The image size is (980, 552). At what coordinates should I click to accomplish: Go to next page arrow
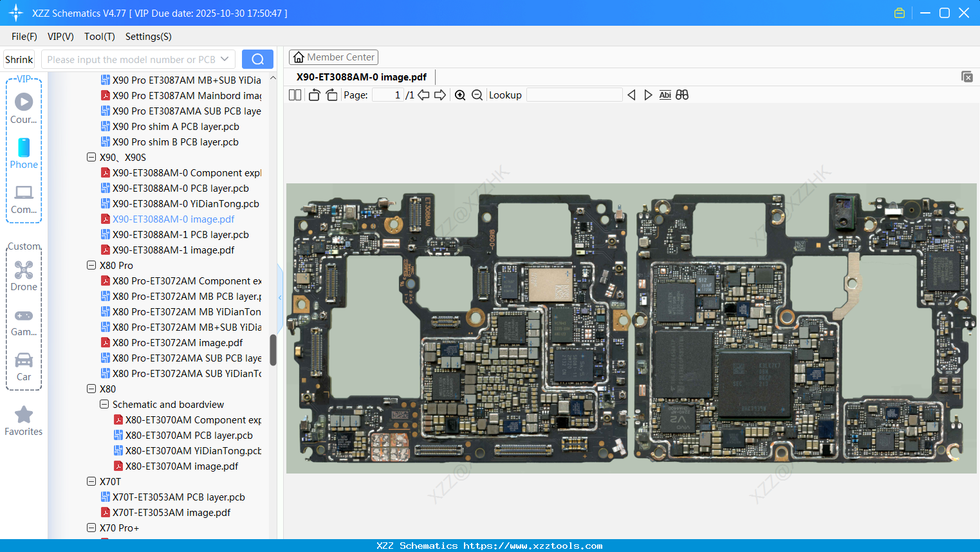(440, 95)
